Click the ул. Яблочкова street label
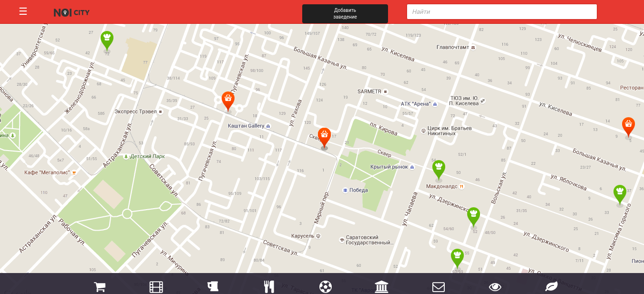 point(568,182)
